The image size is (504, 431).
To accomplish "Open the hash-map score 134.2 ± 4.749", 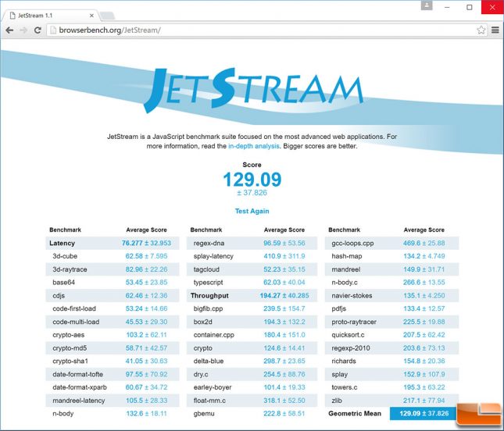I will (424, 256).
